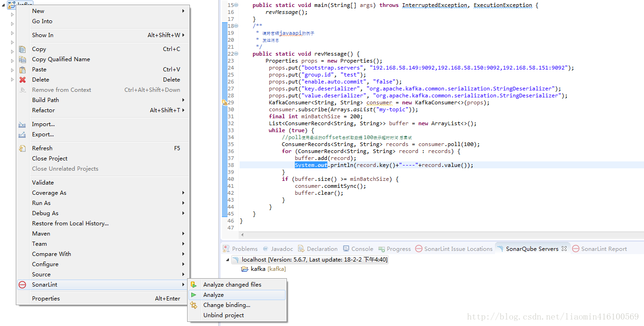The image size is (644, 326).
Task: Click the SonarLint red circle icon
Action: pyautogui.click(x=22, y=285)
